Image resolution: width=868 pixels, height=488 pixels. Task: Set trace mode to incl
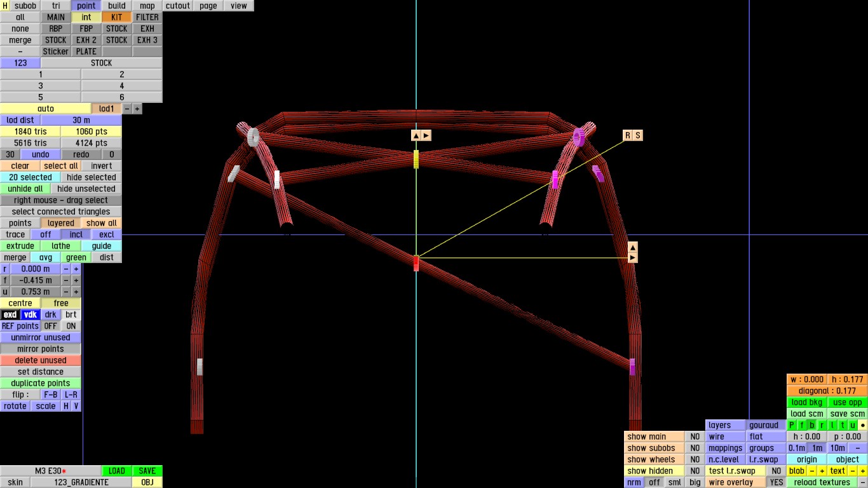point(76,234)
